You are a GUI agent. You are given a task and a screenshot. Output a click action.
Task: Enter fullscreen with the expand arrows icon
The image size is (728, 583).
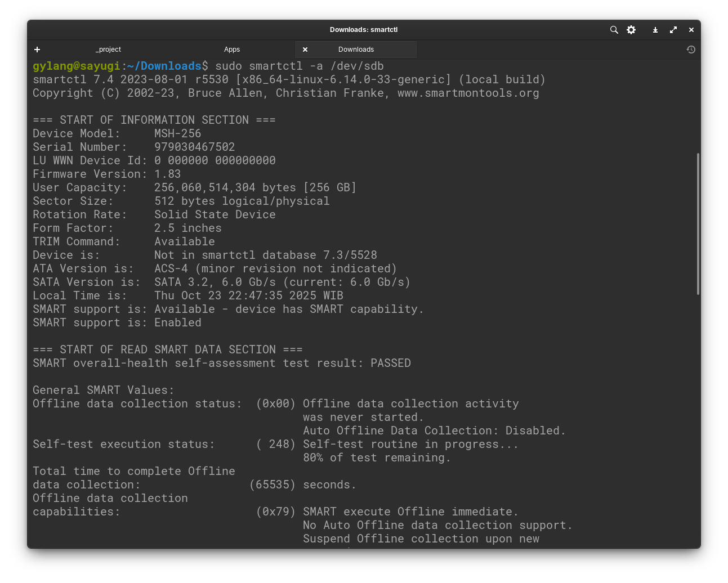click(673, 30)
